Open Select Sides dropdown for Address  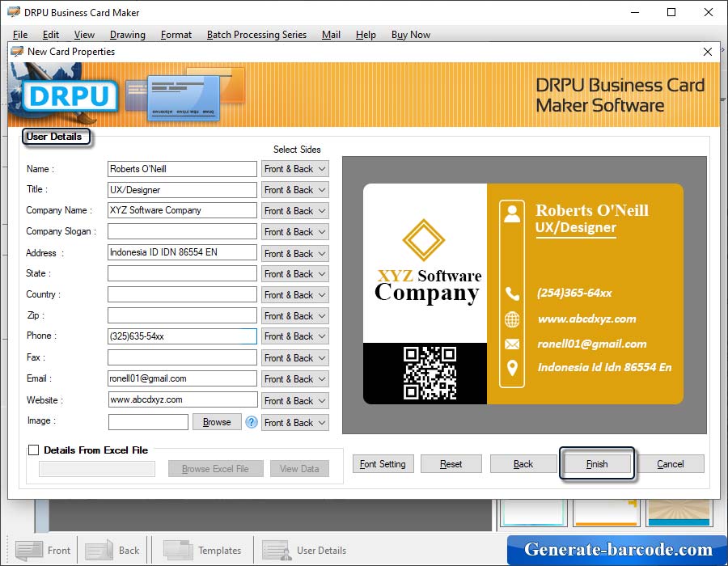[x=295, y=253]
